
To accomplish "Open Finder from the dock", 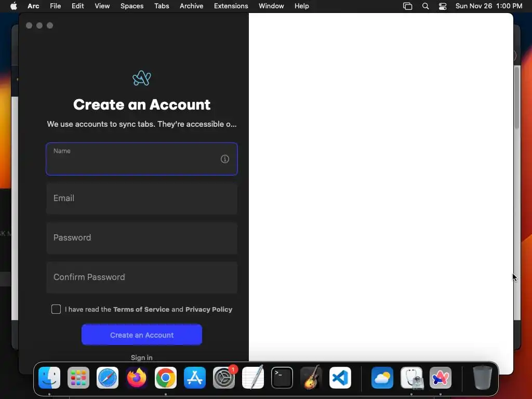I will tap(49, 377).
